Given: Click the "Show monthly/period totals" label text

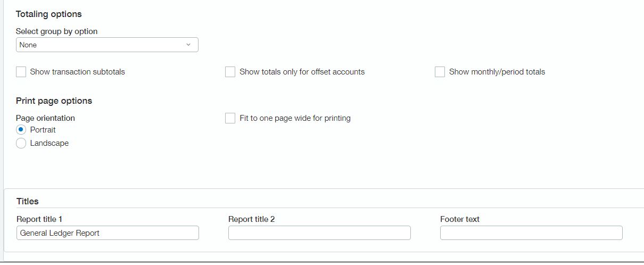Looking at the screenshot, I should (497, 72).
